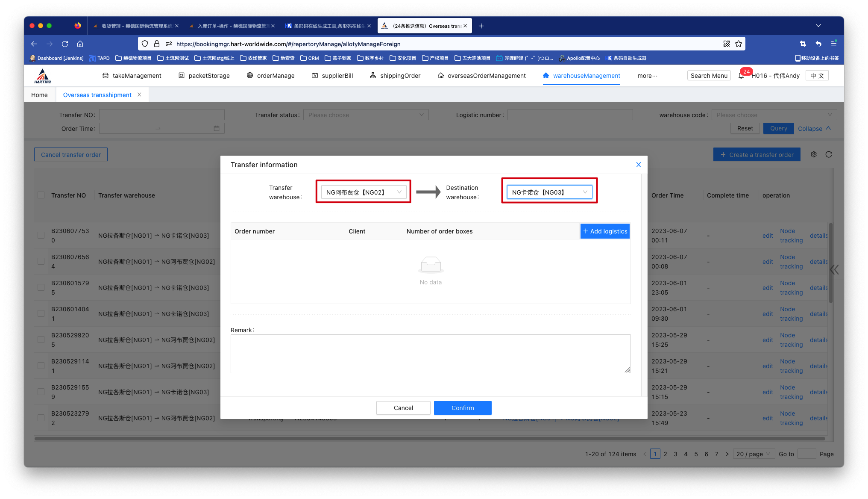Viewport: 868px width, 499px height.
Task: Open a new browser tab
Action: point(481,26)
